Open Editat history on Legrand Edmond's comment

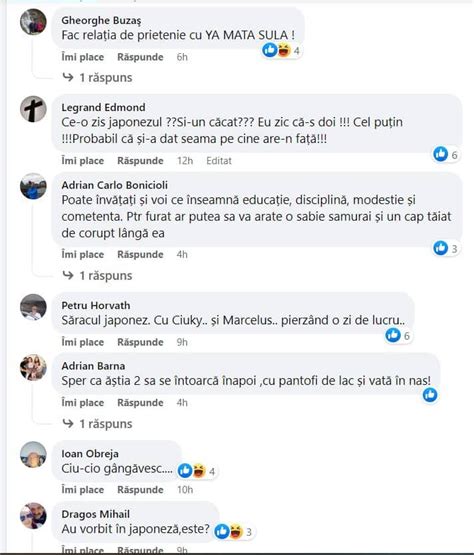219,161
